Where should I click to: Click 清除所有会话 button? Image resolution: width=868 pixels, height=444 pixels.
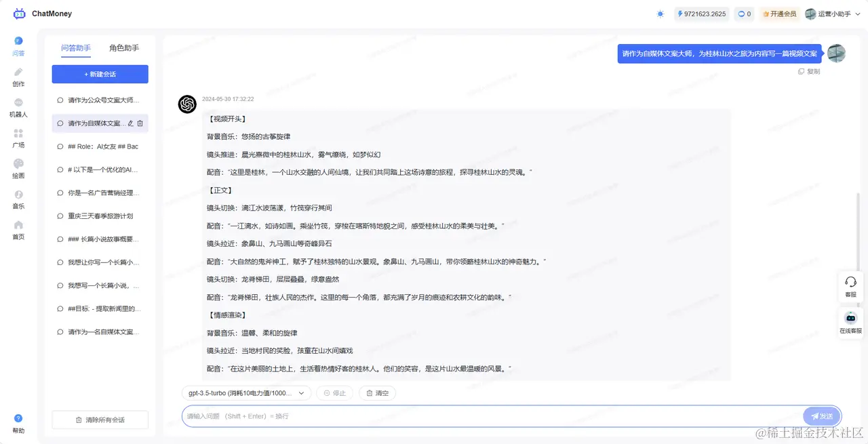point(100,420)
